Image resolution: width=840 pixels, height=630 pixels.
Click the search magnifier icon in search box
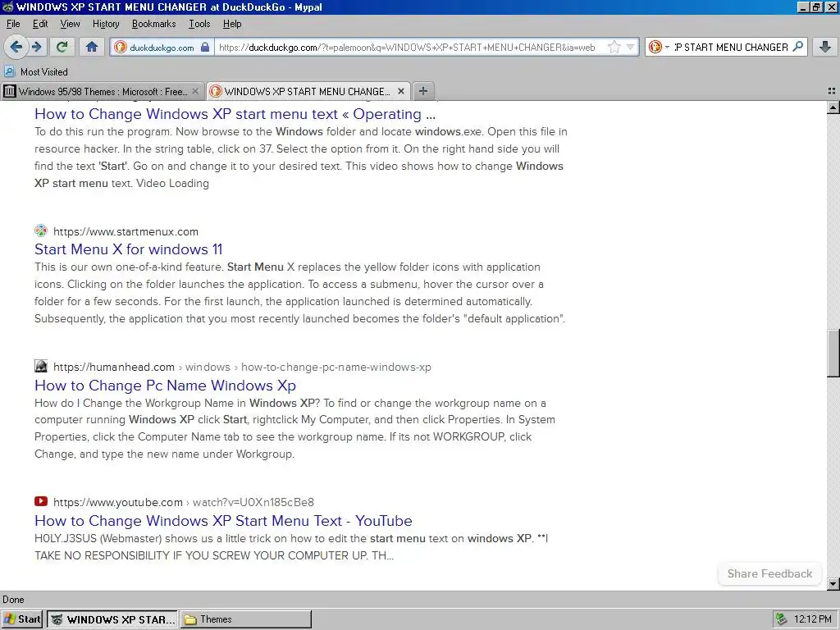coord(797,47)
